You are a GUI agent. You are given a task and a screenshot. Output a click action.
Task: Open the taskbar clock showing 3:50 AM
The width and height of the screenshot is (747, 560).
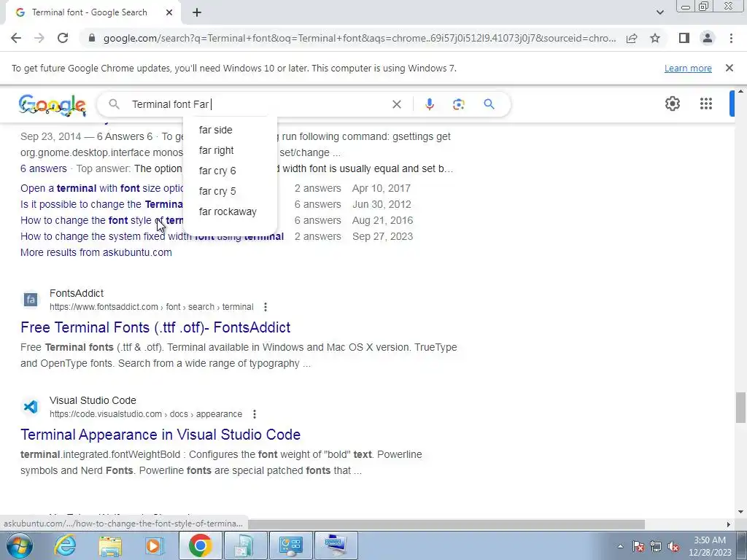click(x=709, y=546)
